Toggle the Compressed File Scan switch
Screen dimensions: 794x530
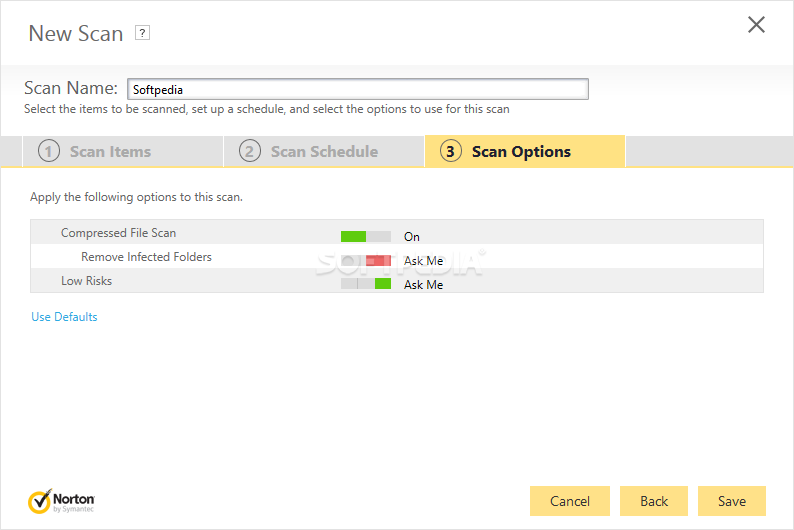click(365, 236)
